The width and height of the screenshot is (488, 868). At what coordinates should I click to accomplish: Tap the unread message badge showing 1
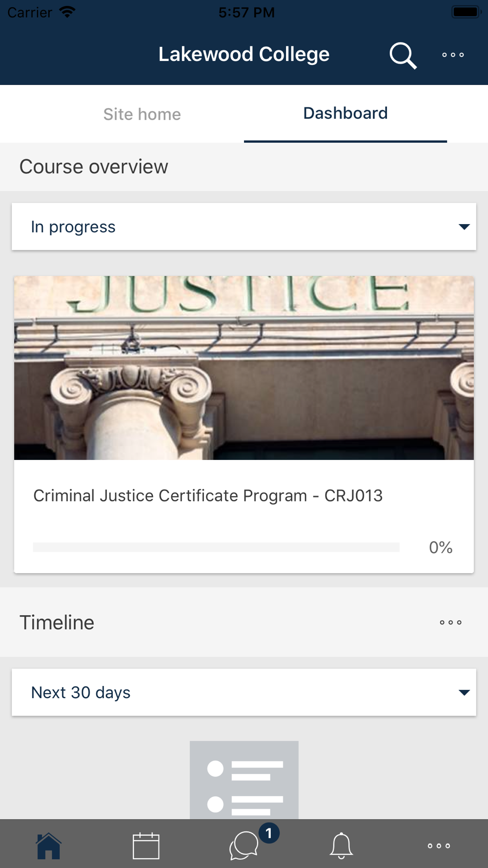point(269,833)
